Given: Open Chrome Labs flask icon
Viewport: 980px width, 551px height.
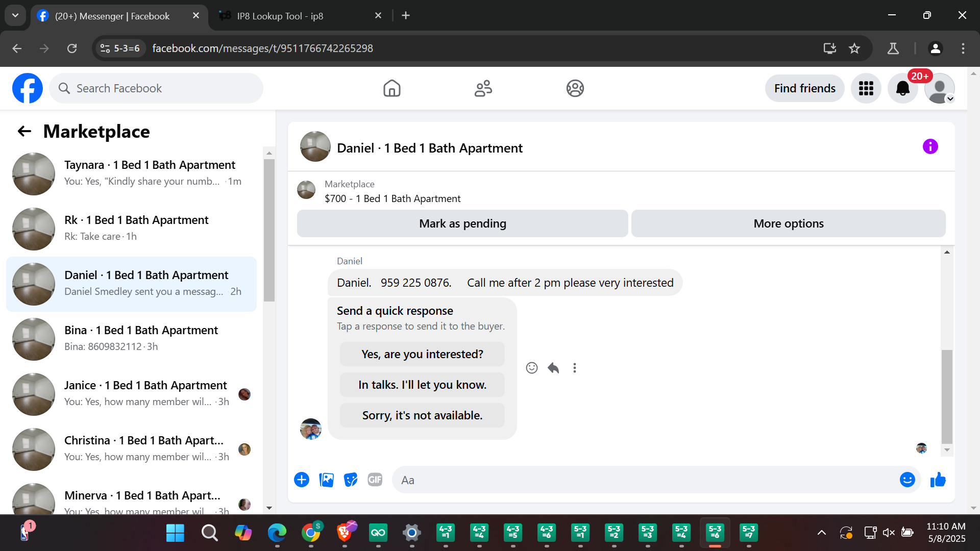Looking at the screenshot, I should (893, 48).
